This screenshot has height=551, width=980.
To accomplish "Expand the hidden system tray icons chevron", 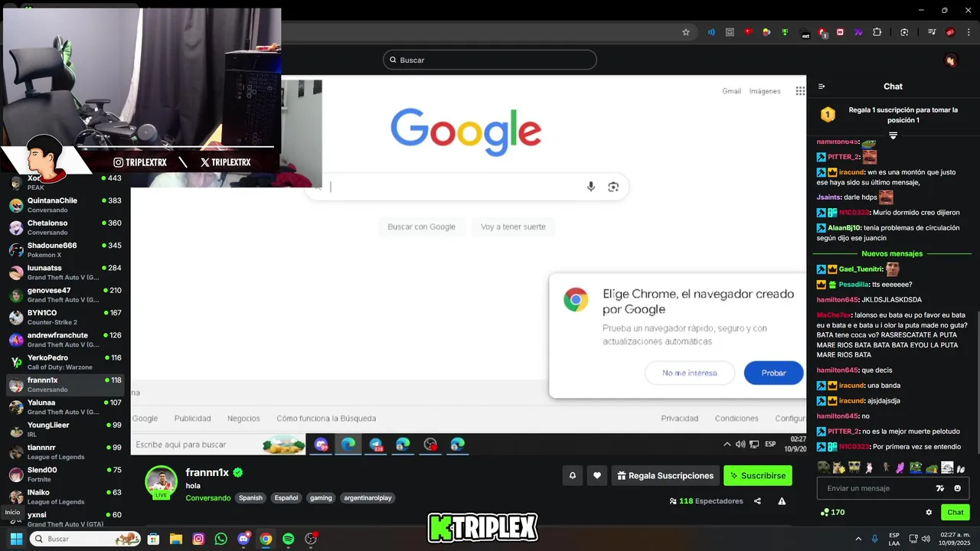I will (858, 539).
